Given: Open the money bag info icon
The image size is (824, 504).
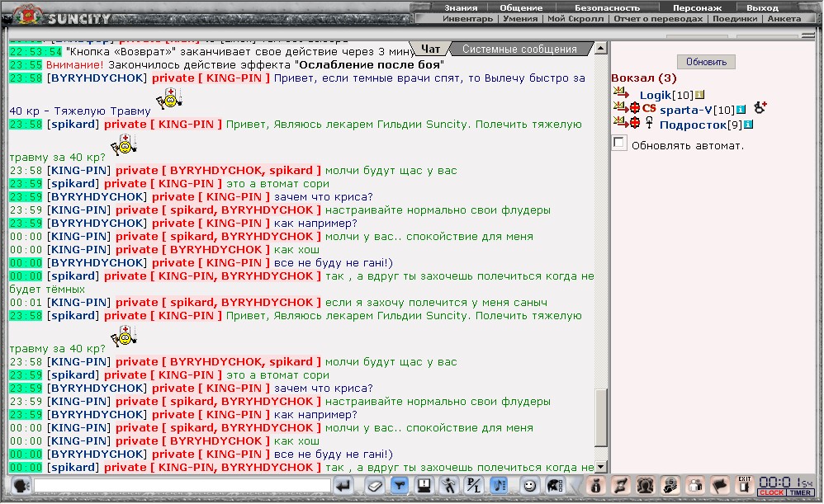Looking at the screenshot, I should tap(596, 486).
